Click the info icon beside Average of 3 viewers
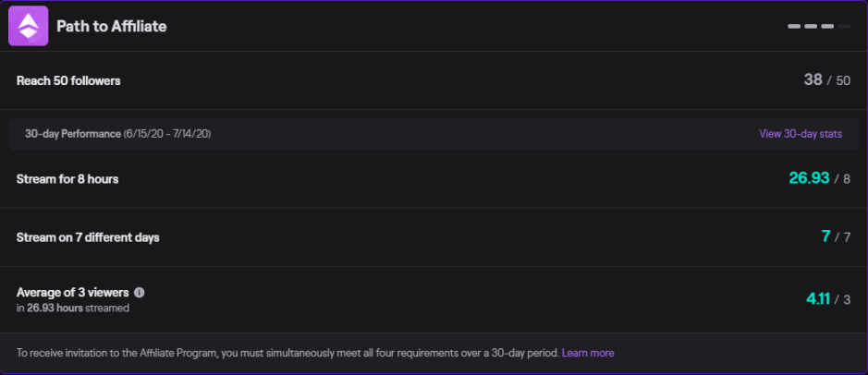The image size is (868, 375). tap(140, 293)
